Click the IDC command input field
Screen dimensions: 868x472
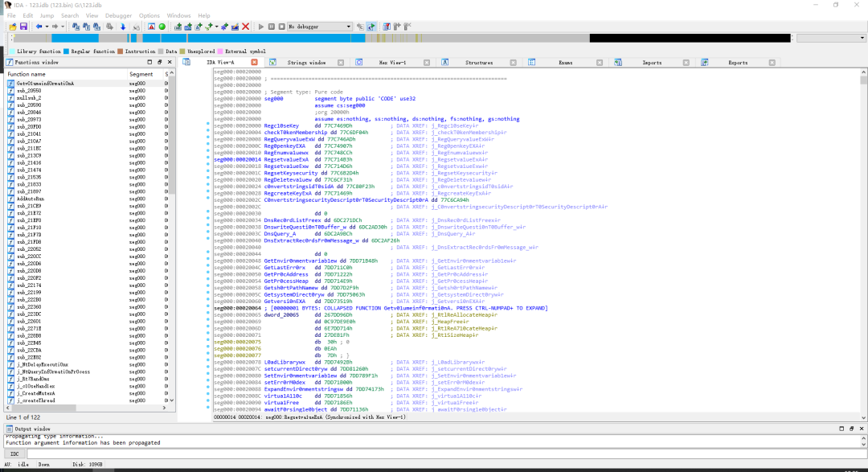[444, 454]
